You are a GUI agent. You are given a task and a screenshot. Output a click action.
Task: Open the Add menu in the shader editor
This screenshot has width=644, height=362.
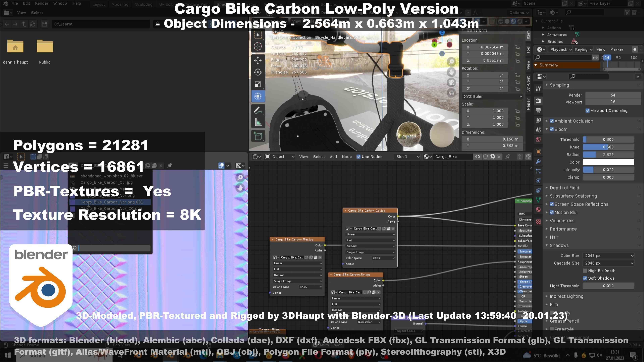point(333,157)
